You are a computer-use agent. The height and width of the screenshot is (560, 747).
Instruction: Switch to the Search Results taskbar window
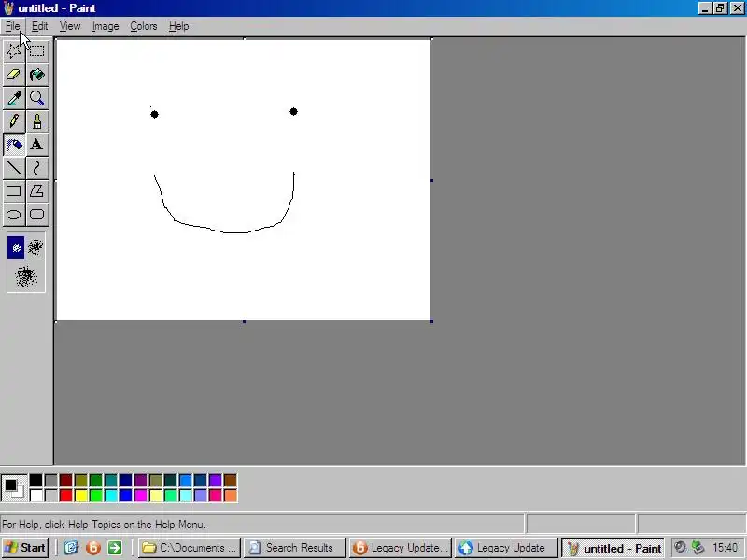[x=295, y=548]
